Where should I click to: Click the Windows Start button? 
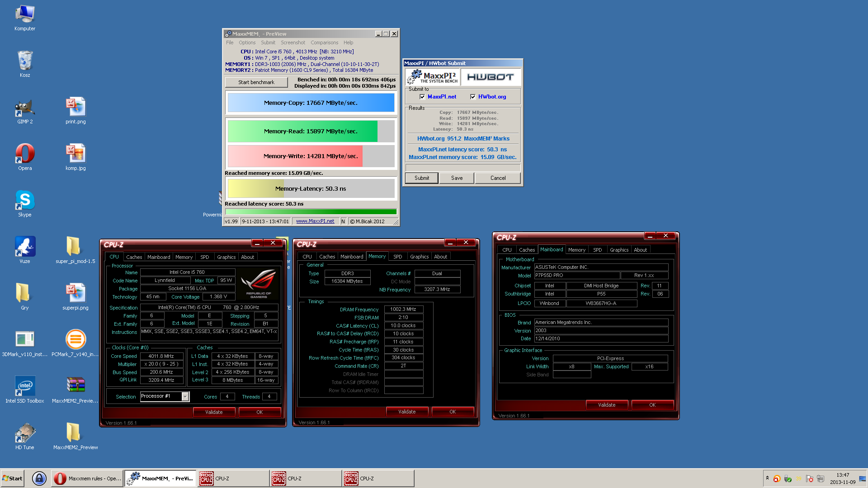(12, 479)
